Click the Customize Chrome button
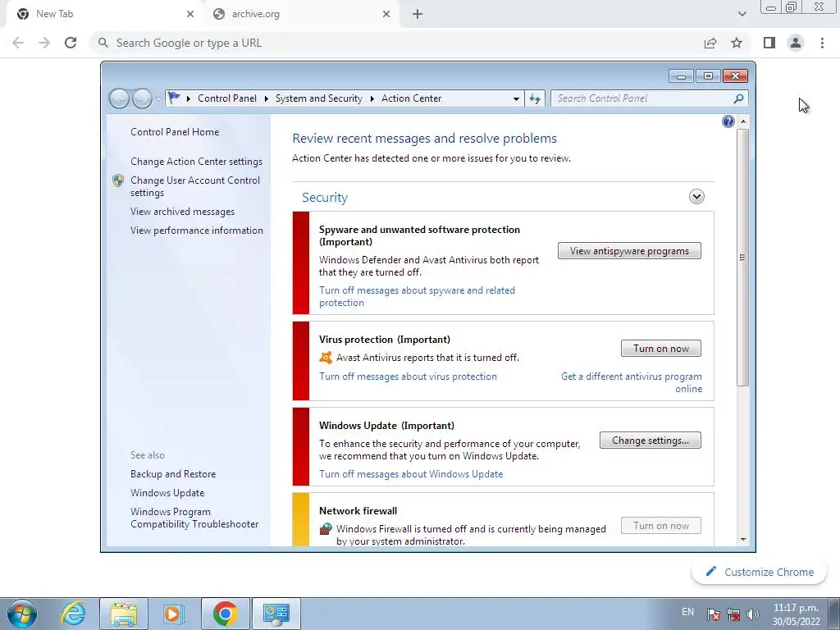The image size is (840, 630). click(x=760, y=572)
